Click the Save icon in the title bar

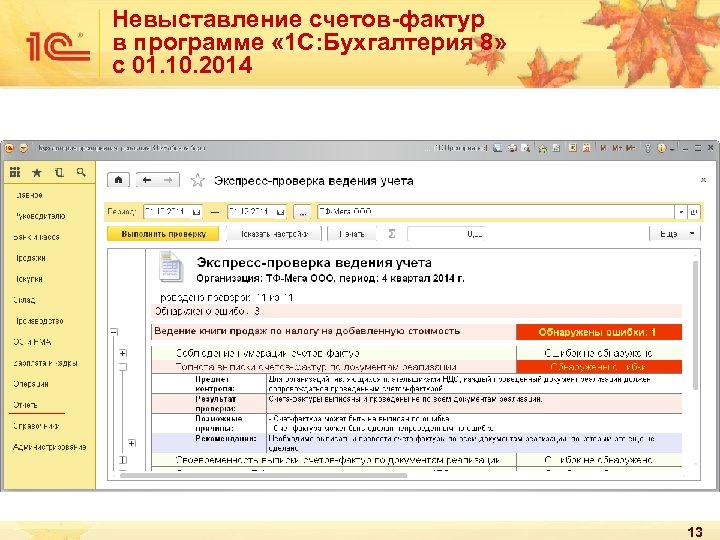click(x=498, y=148)
